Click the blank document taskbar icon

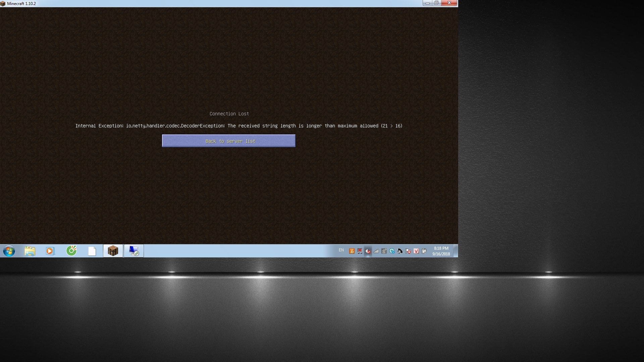tap(92, 251)
